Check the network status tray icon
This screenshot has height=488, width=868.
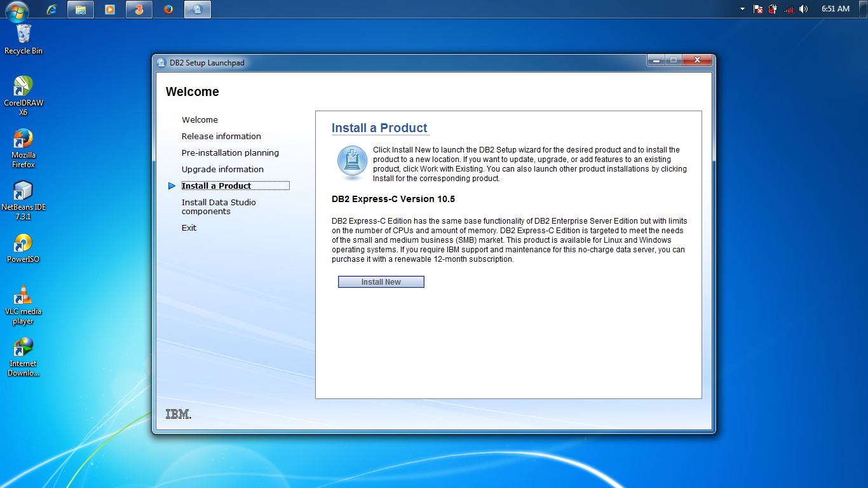click(x=789, y=9)
